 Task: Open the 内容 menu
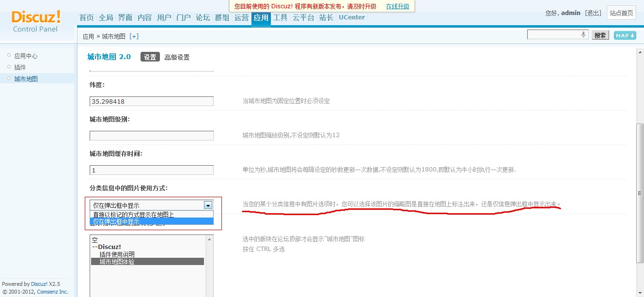(145, 17)
